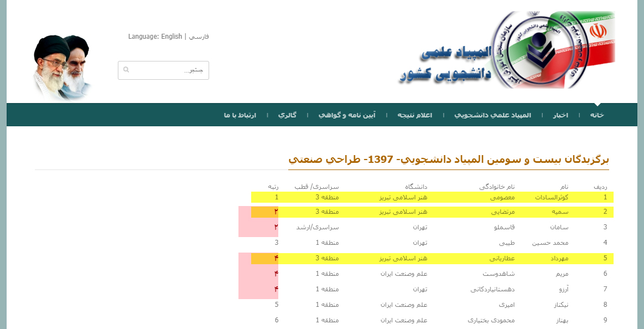Select the name سمیه in row 2
This screenshot has width=644, height=329.
click(x=562, y=212)
